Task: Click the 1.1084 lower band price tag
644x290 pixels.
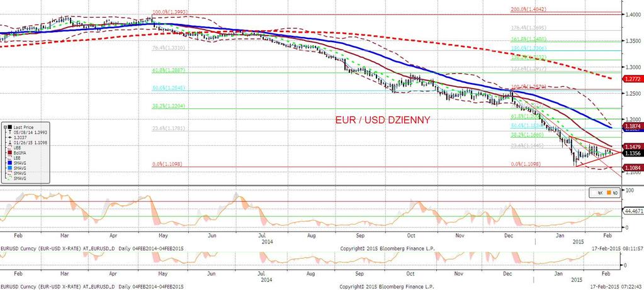Action: pyautogui.click(x=633, y=167)
